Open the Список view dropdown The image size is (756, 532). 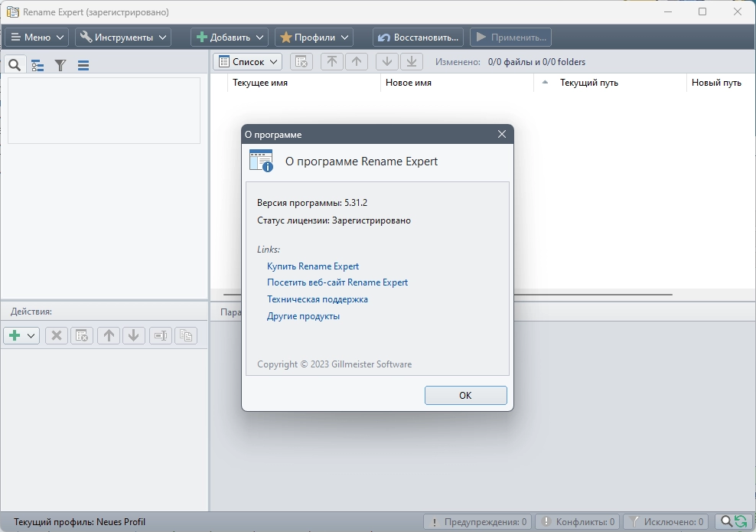[x=248, y=62]
